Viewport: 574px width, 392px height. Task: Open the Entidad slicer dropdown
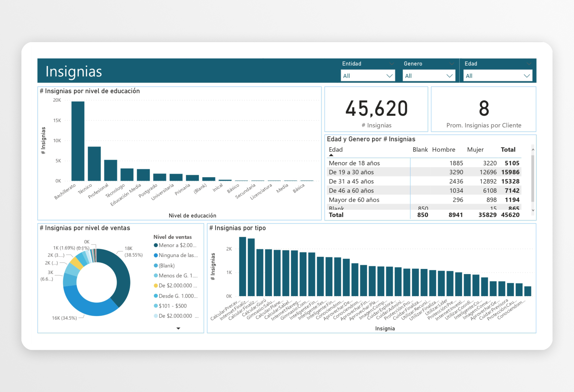[368, 76]
